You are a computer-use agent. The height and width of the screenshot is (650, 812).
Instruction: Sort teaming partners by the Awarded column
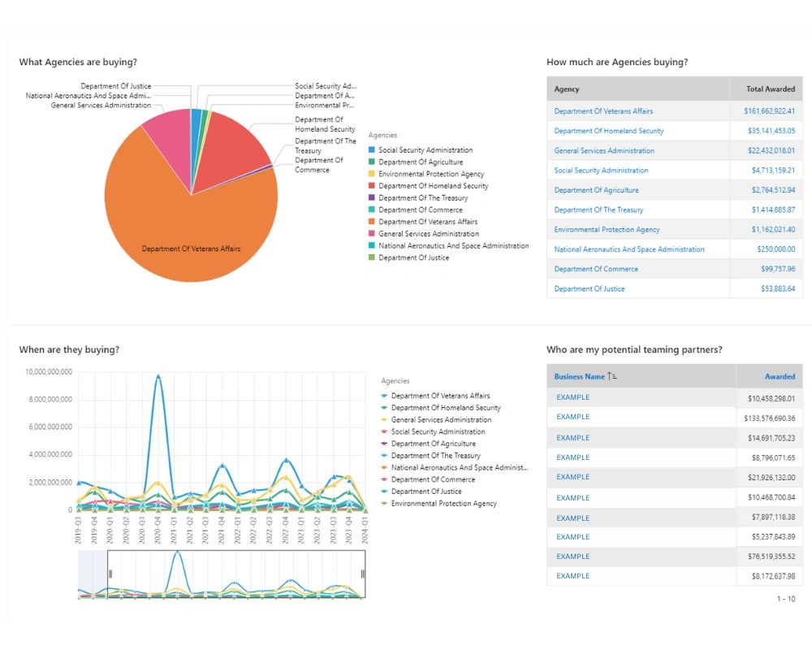pos(780,376)
